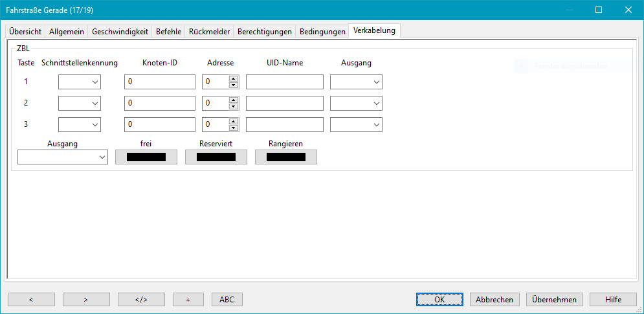
Task: Open the Geschwindigkeit tab
Action: tap(120, 31)
